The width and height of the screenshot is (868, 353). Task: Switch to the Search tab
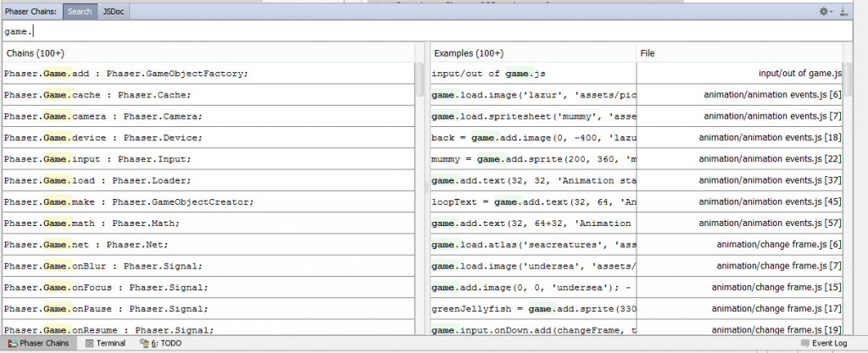pyautogui.click(x=80, y=12)
